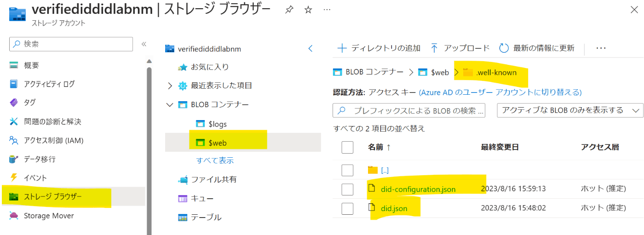Open アクティブな BLOB のみを表示する dropdown
Viewport: 644px width, 235px height.
coord(570,110)
